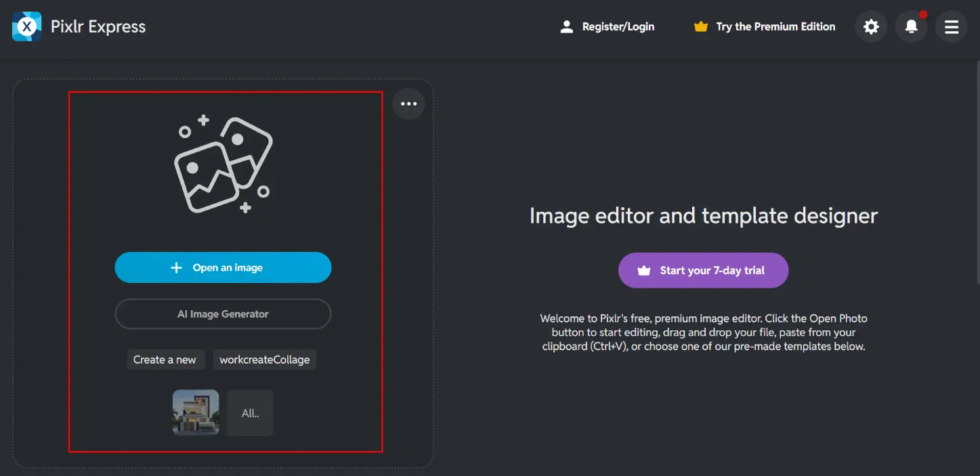Click the Pixlr Express title text
The width and height of the screenshot is (980, 476).
tap(98, 26)
